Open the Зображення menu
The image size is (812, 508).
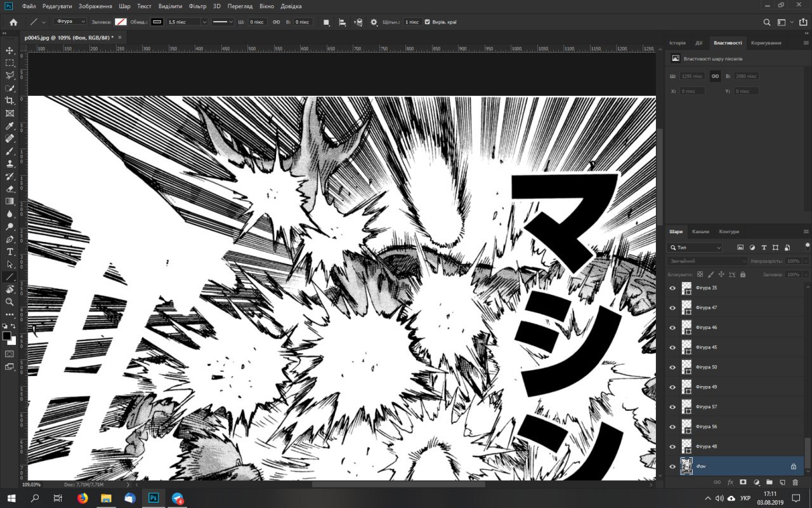coord(95,6)
